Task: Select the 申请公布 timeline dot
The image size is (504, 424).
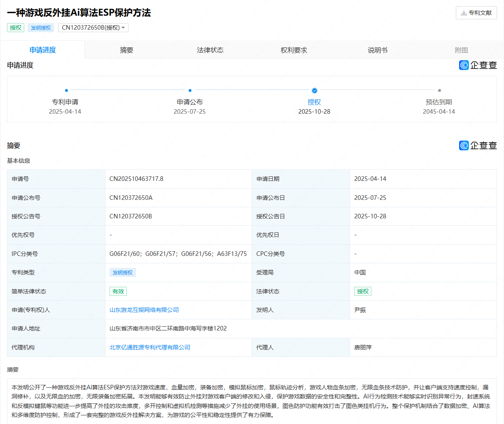Action: [x=190, y=90]
